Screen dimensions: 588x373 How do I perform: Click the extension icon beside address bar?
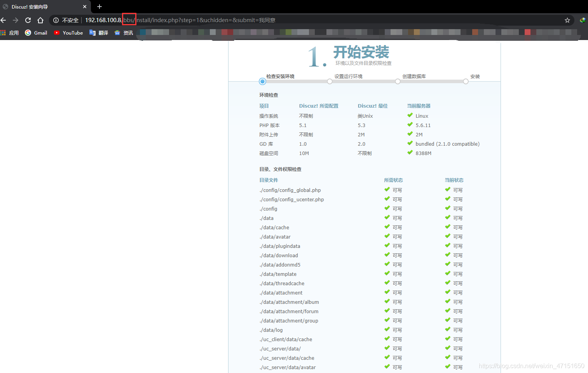tap(583, 20)
